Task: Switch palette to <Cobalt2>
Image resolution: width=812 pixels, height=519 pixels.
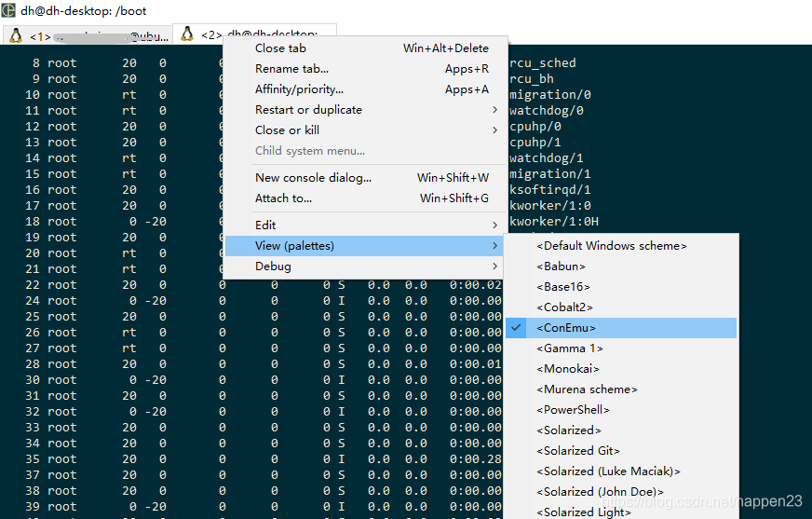Action: [621, 307]
